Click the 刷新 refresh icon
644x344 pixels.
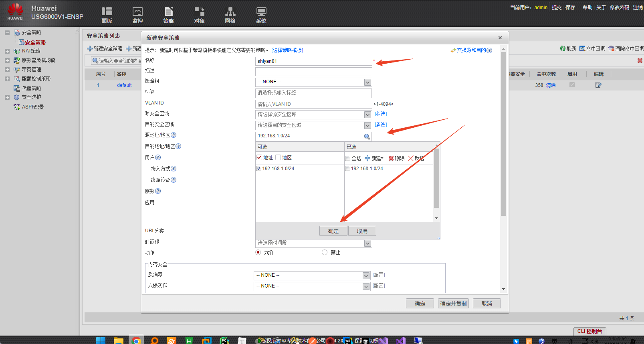[x=563, y=48]
